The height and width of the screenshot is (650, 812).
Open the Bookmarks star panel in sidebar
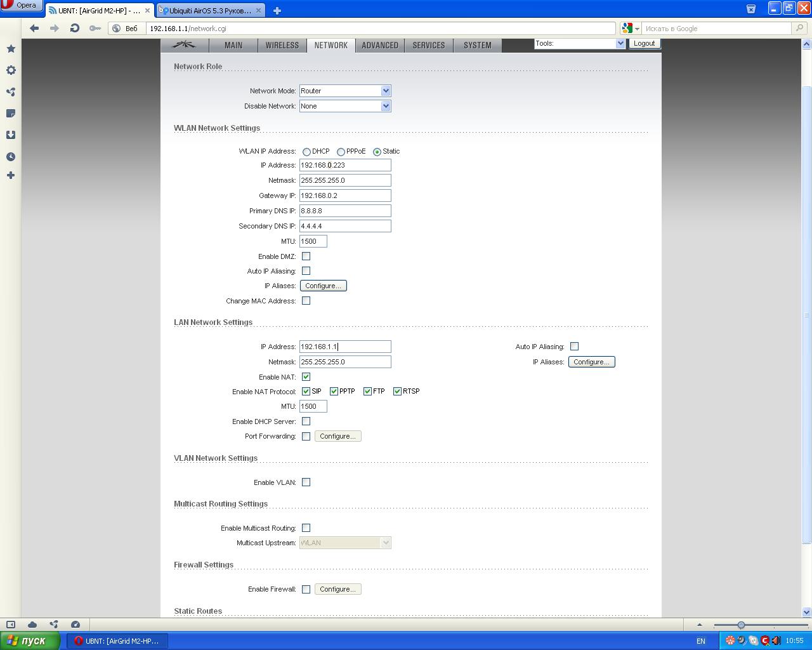point(11,49)
